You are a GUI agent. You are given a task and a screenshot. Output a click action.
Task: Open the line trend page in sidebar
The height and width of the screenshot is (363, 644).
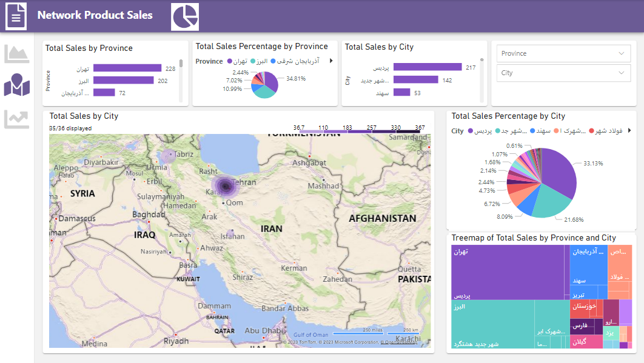click(17, 119)
